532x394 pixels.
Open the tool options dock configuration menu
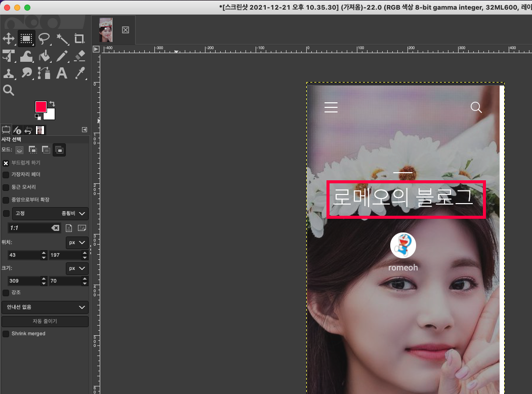coord(85,130)
